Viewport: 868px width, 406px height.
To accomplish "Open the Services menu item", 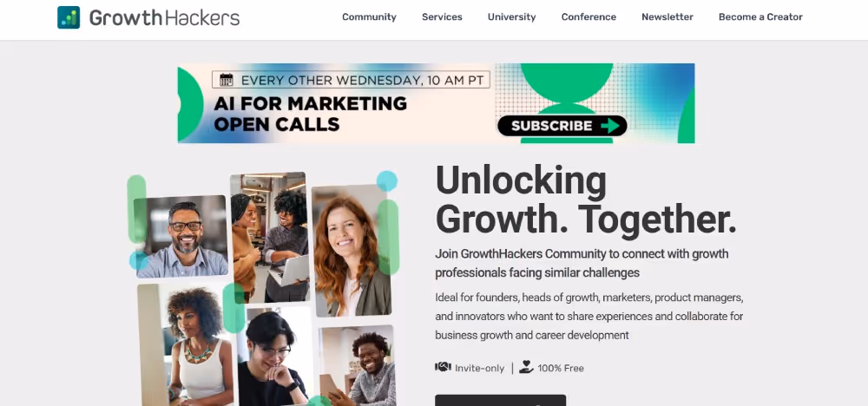I will pyautogui.click(x=442, y=17).
